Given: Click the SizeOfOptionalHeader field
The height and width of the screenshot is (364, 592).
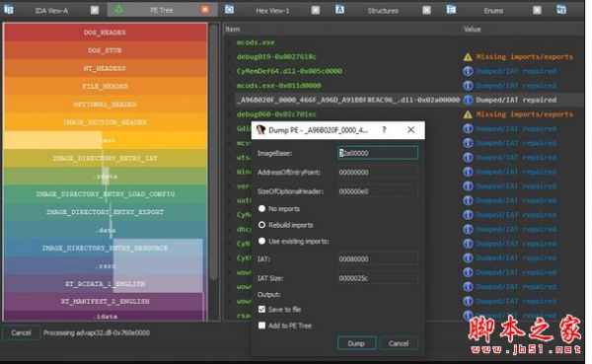Looking at the screenshot, I should point(378,191).
